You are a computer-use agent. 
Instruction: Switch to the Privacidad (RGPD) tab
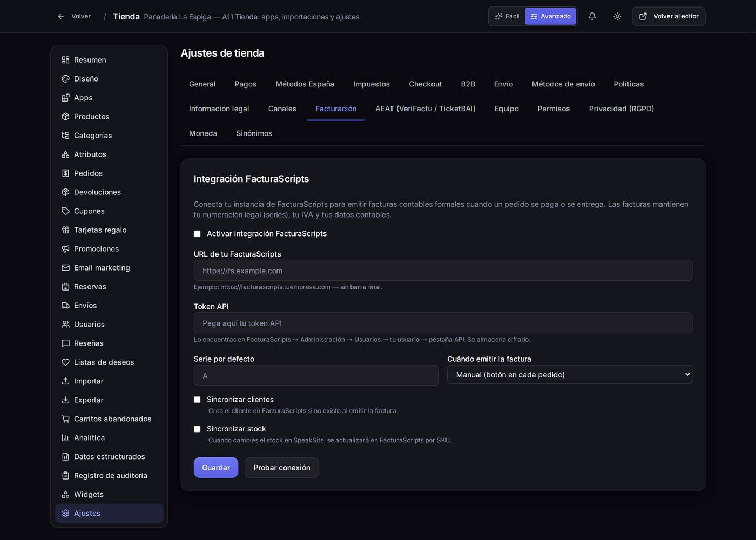622,109
